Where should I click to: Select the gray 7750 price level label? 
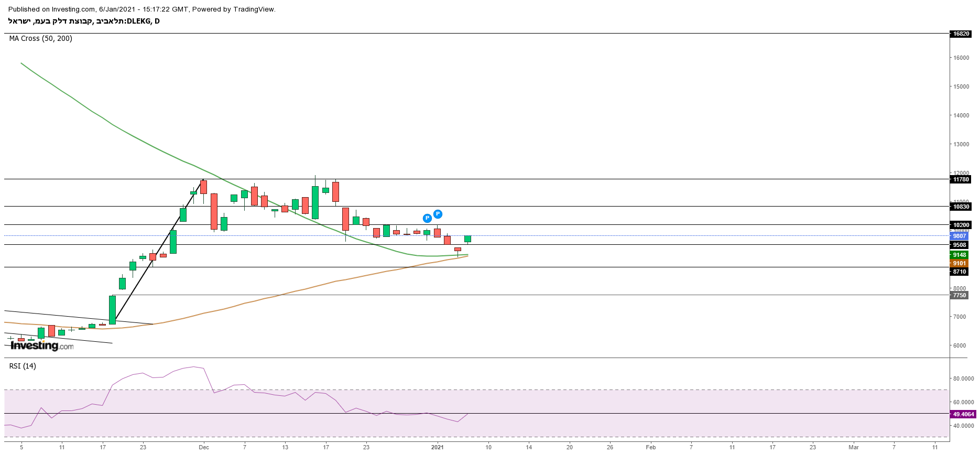click(x=959, y=295)
